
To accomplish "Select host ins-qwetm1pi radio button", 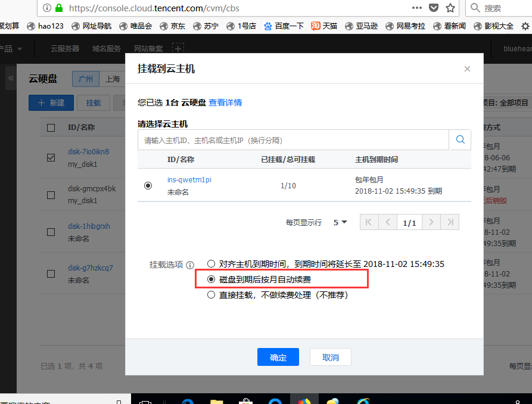I will click(x=148, y=186).
